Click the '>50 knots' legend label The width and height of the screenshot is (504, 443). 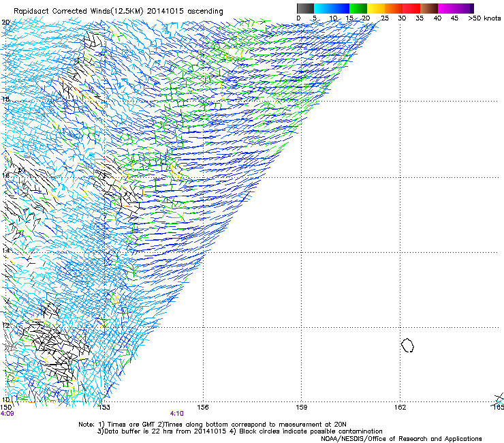click(484, 18)
